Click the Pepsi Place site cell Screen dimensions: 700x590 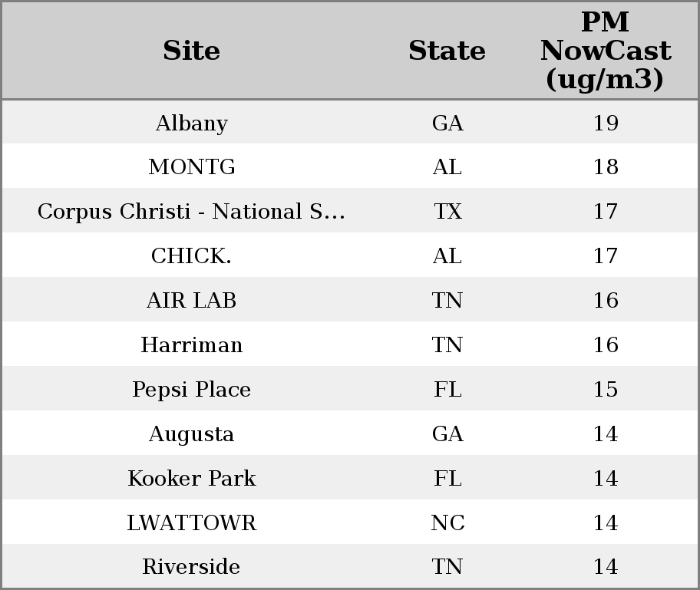(191, 390)
